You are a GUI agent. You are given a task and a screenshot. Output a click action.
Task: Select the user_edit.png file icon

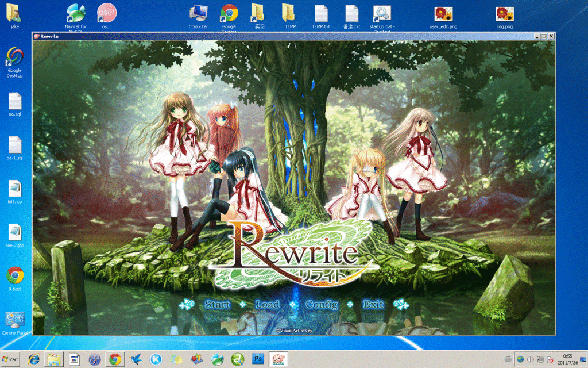443,17
